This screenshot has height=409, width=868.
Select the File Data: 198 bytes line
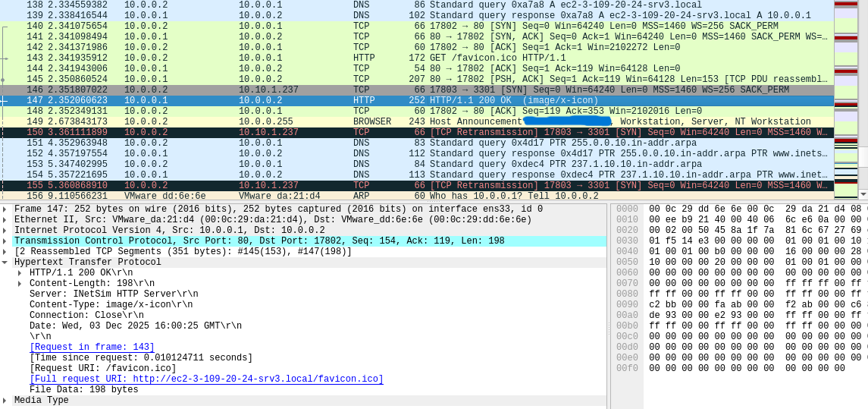point(83,389)
